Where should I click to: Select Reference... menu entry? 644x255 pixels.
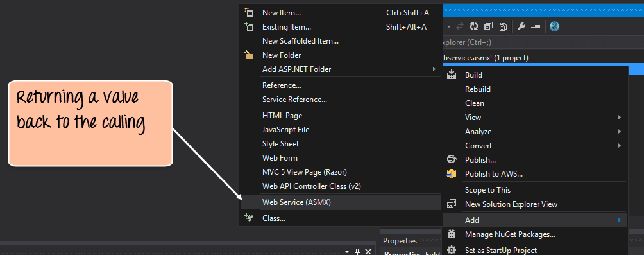click(x=341, y=85)
